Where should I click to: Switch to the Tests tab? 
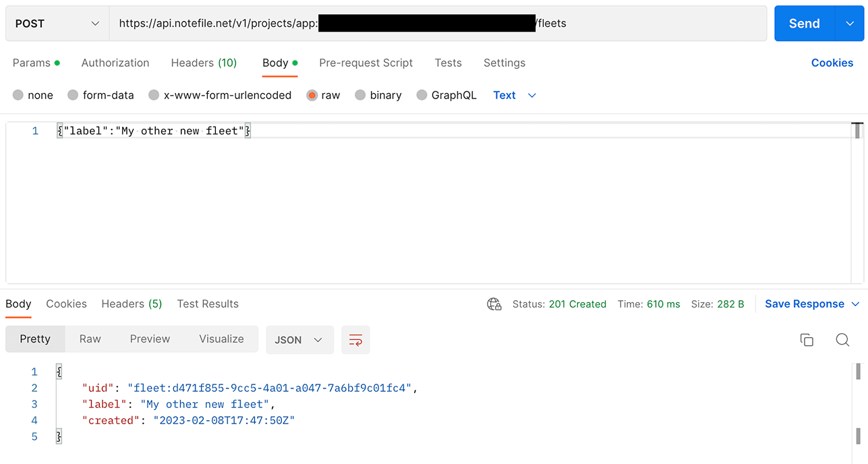[448, 63]
